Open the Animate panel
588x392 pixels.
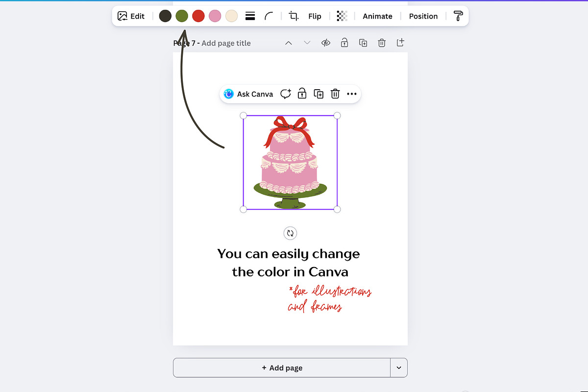tap(377, 16)
